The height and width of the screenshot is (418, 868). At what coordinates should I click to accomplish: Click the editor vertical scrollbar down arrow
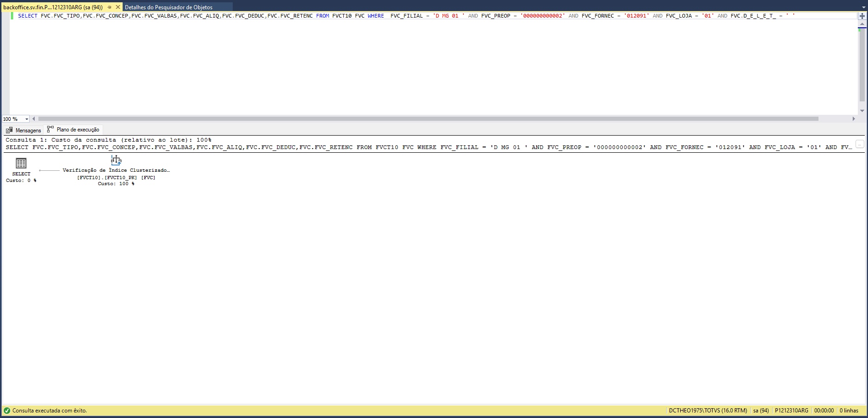pyautogui.click(x=862, y=111)
